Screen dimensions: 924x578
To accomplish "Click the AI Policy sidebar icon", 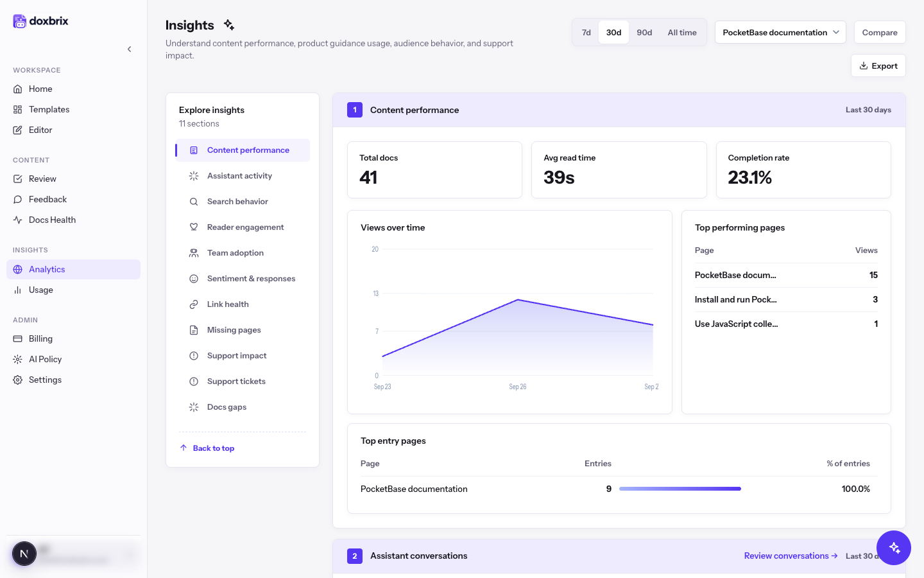I will tap(18, 359).
